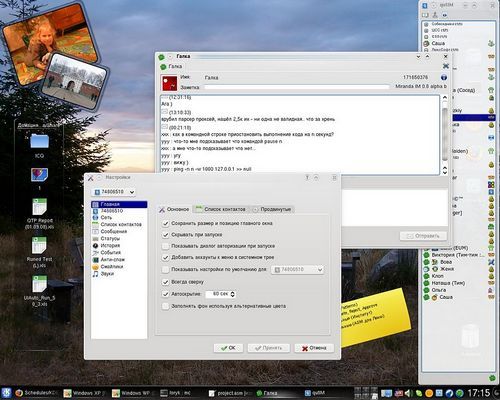Viewport: 500px width, 400px height.
Task: Switch to the Список контактов tab
Action: 221,209
